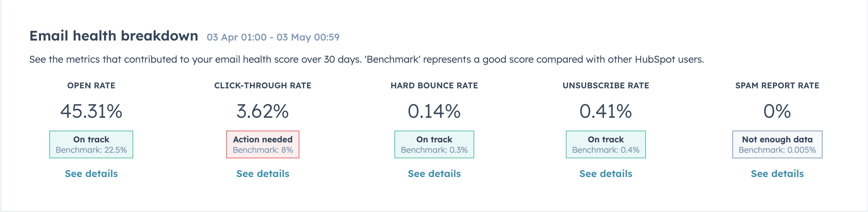Open See details under Open Rate
Viewport: 868px width, 212px height.
[x=91, y=174]
